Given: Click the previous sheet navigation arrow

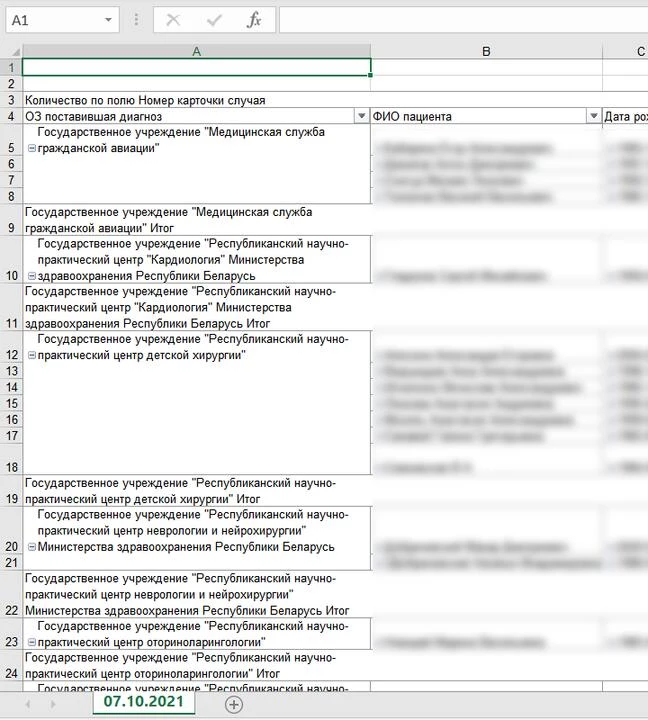Looking at the screenshot, I should tap(27, 704).
